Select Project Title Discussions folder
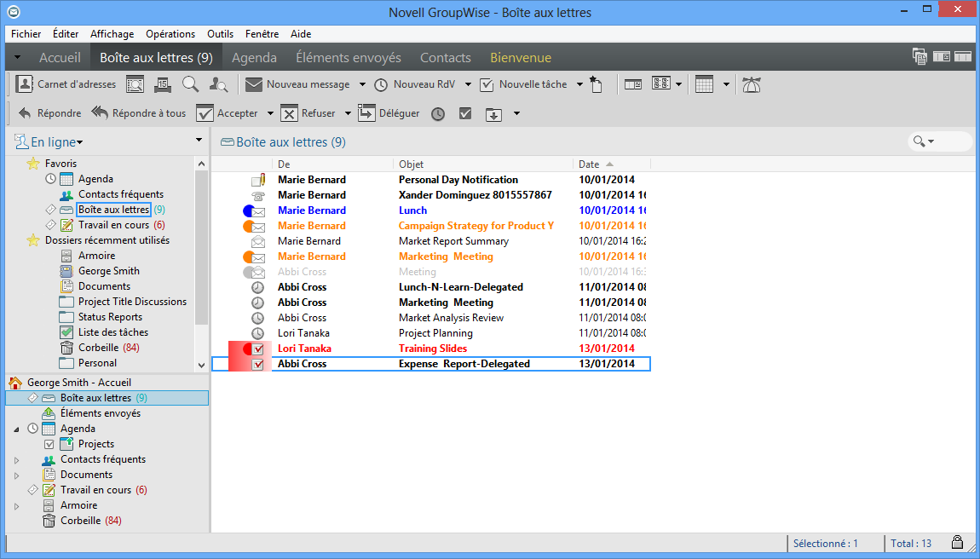Viewport: 980px width, 559px height. (x=132, y=302)
